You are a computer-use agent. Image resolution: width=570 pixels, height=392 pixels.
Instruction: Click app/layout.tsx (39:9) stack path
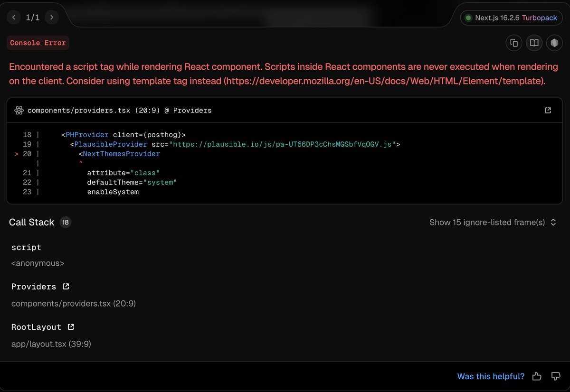(x=51, y=344)
